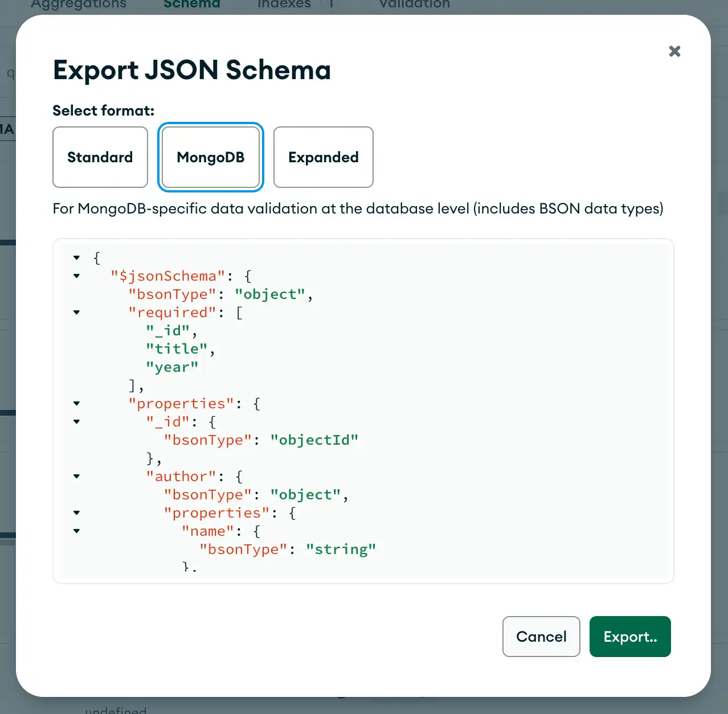728x714 pixels.
Task: Open the Indexes tab
Action: tap(284, 5)
